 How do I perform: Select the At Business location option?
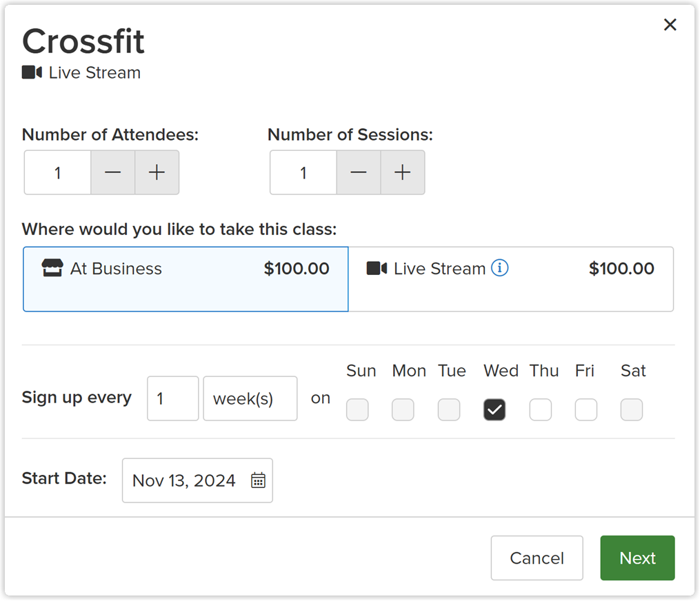coord(186,279)
